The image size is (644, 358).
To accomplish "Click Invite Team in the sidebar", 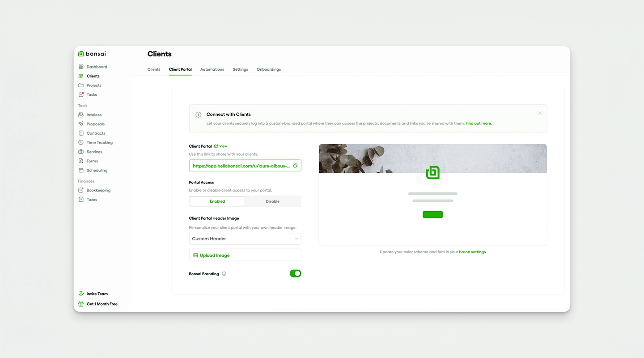I will click(97, 294).
